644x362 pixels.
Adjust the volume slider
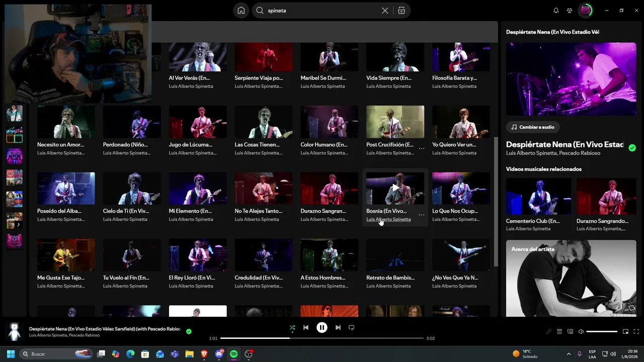point(602,332)
